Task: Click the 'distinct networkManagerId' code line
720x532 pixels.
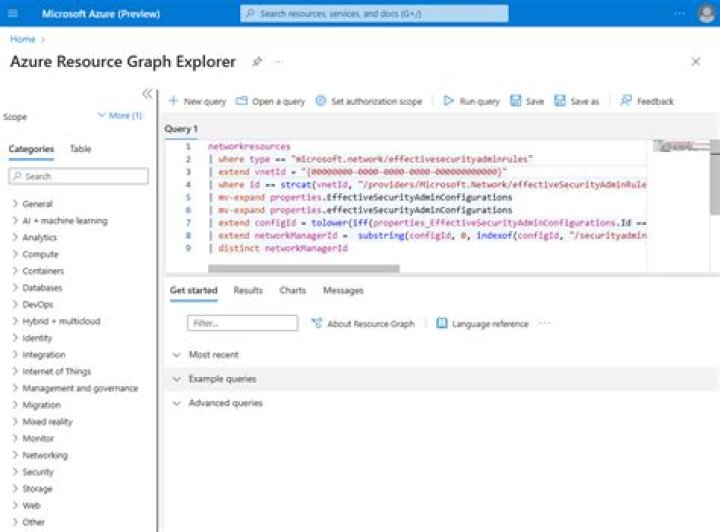Action: pos(278,248)
